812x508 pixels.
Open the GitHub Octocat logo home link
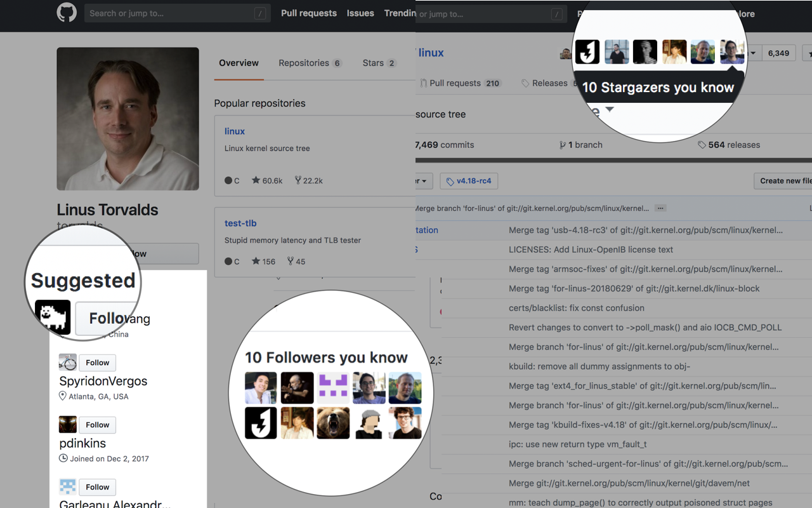pyautogui.click(x=67, y=13)
